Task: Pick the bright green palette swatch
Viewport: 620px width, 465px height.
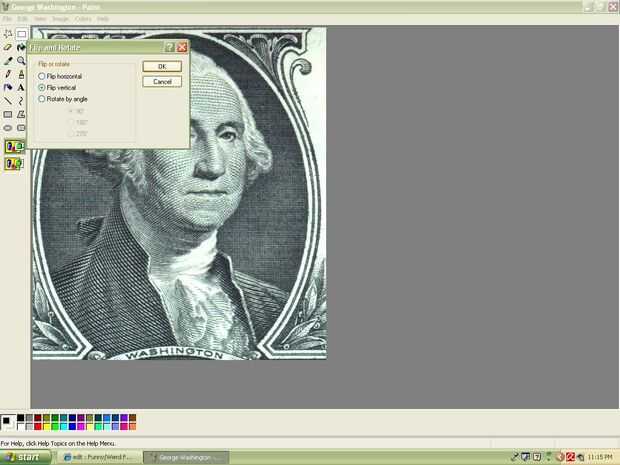Action: [x=55, y=427]
